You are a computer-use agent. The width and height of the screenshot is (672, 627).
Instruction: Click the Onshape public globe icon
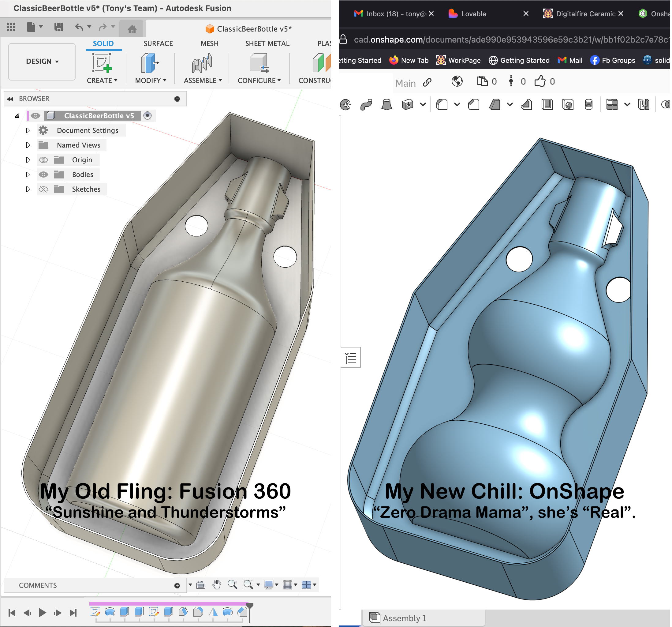pos(457,81)
